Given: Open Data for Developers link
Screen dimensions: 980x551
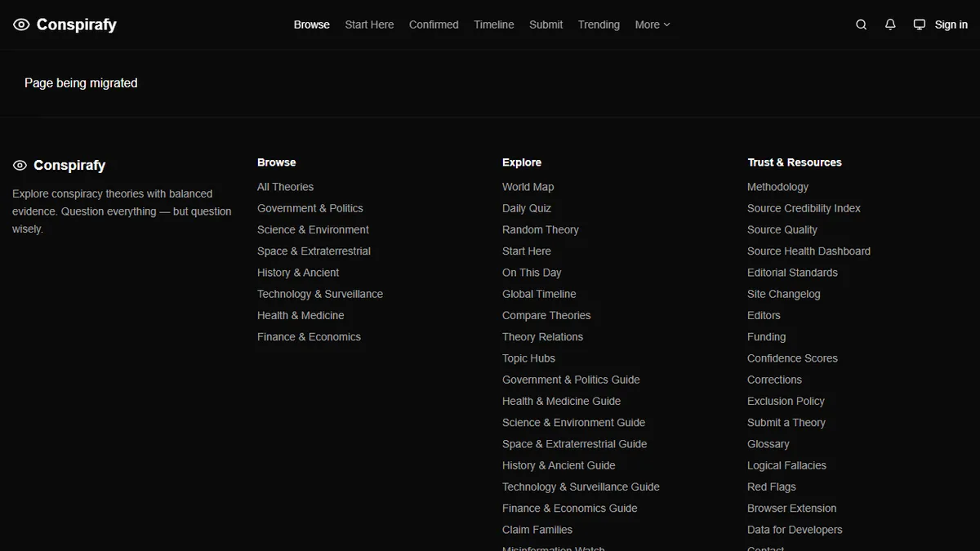Looking at the screenshot, I should pos(795,530).
